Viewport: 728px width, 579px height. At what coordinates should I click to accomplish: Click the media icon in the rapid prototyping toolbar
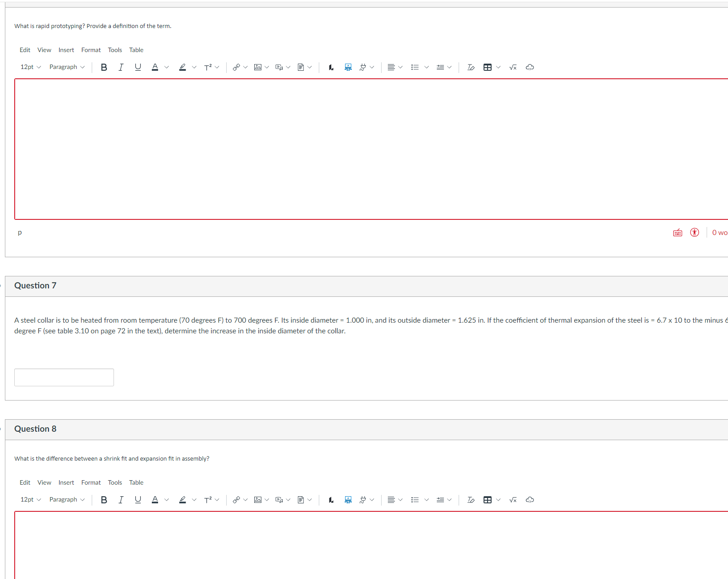click(x=279, y=67)
